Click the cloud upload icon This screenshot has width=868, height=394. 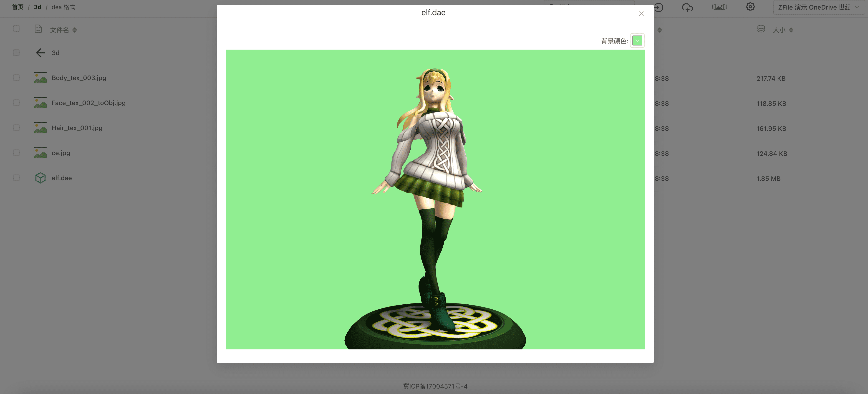688,8
